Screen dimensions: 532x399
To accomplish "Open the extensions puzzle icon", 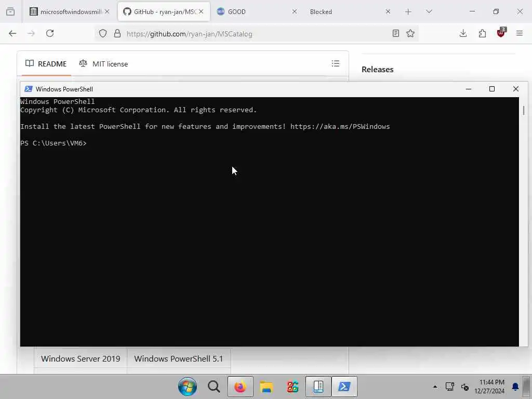I will click(482, 33).
